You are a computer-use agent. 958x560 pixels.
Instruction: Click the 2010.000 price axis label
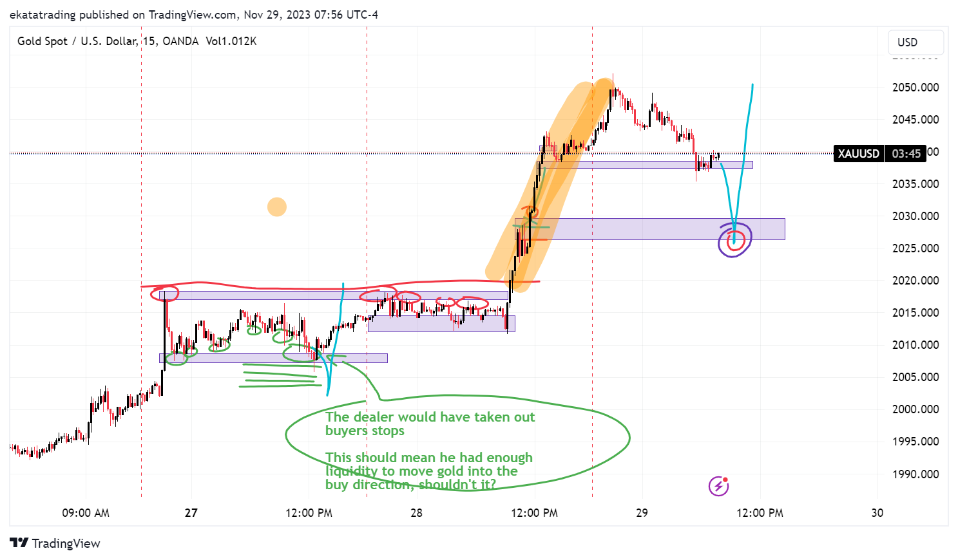pos(915,345)
